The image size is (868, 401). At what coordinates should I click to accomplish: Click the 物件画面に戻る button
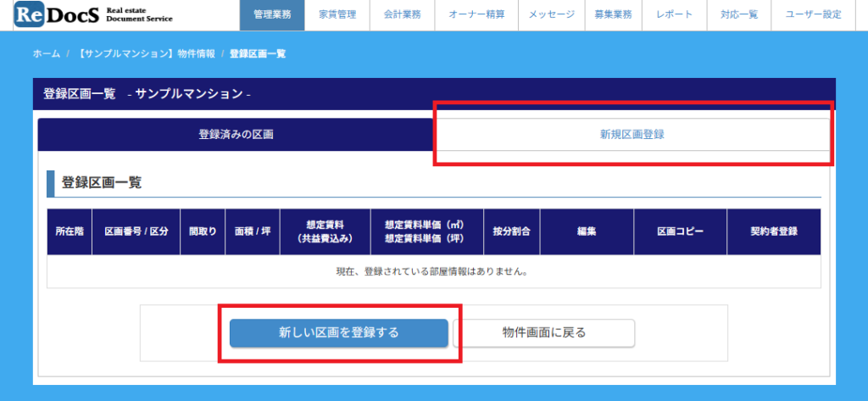(x=543, y=333)
